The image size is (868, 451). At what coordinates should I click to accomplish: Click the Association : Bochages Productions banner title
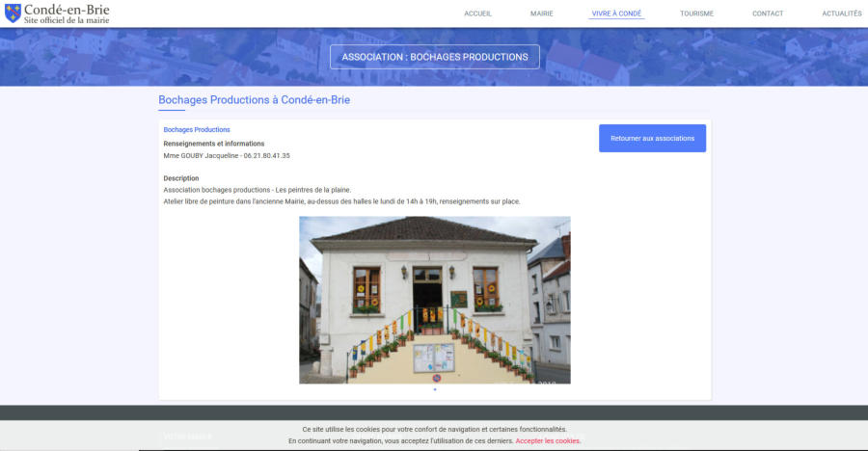[x=435, y=57]
